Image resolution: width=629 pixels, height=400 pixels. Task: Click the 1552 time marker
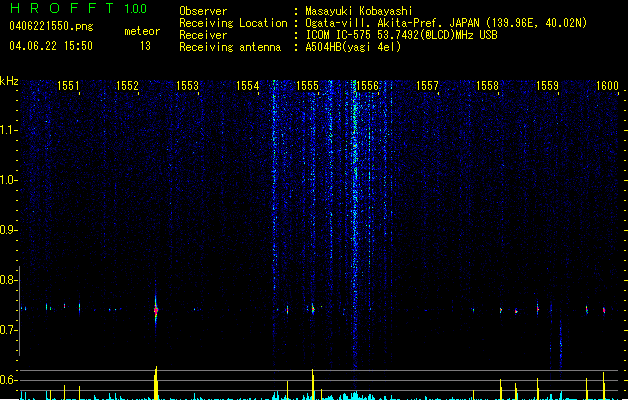click(x=127, y=86)
